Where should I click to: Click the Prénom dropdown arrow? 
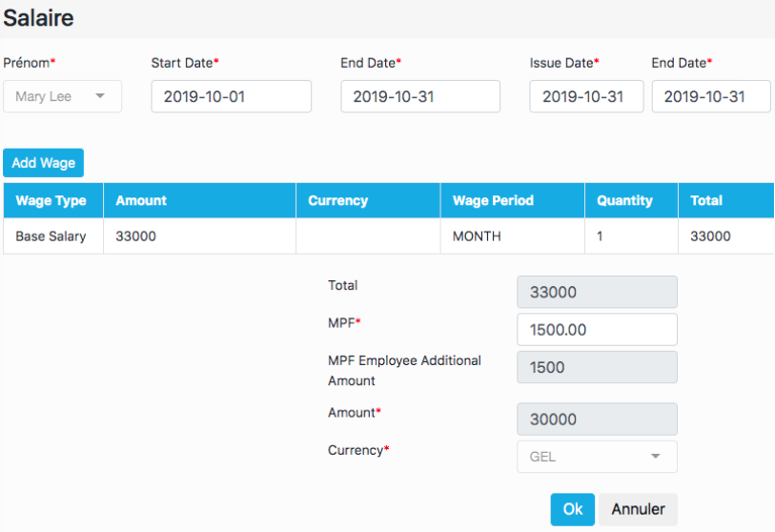pyautogui.click(x=100, y=96)
